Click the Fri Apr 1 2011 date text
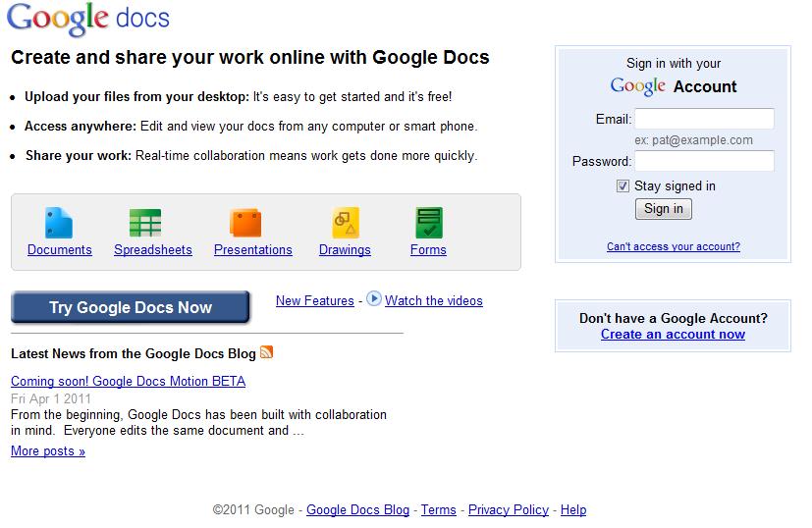The width and height of the screenshot is (812, 528). point(51,398)
